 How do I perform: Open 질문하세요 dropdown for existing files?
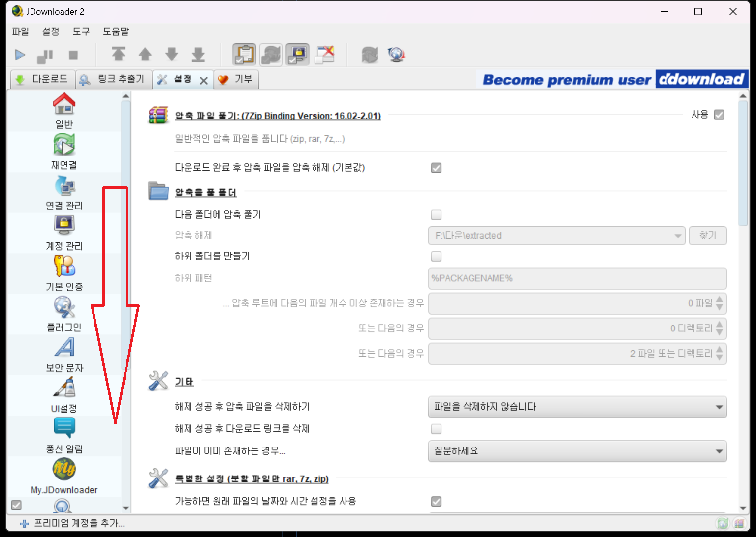point(577,451)
